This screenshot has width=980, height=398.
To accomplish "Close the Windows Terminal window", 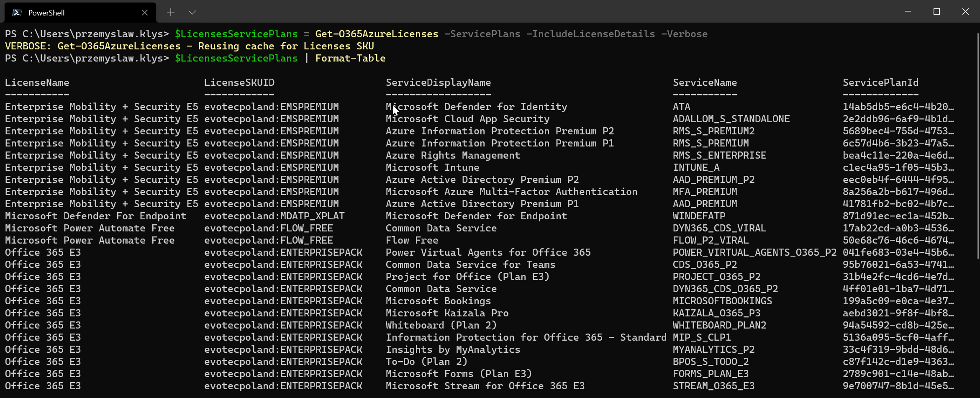I will click(965, 12).
